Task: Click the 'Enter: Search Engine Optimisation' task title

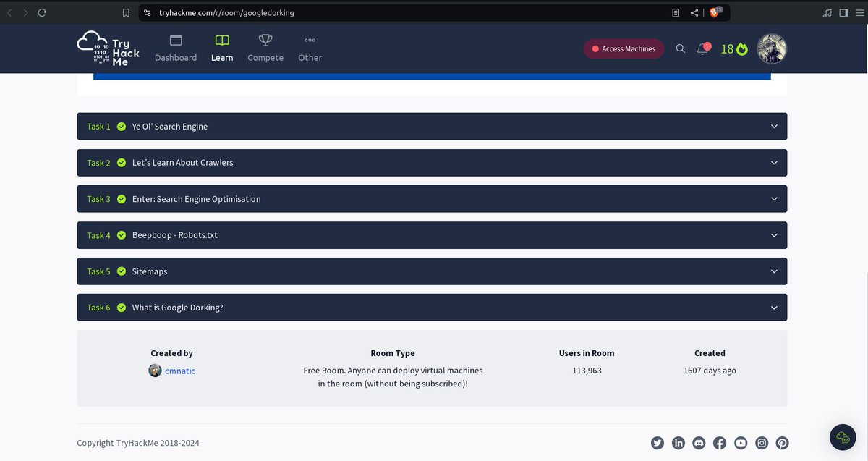Action: tap(197, 199)
